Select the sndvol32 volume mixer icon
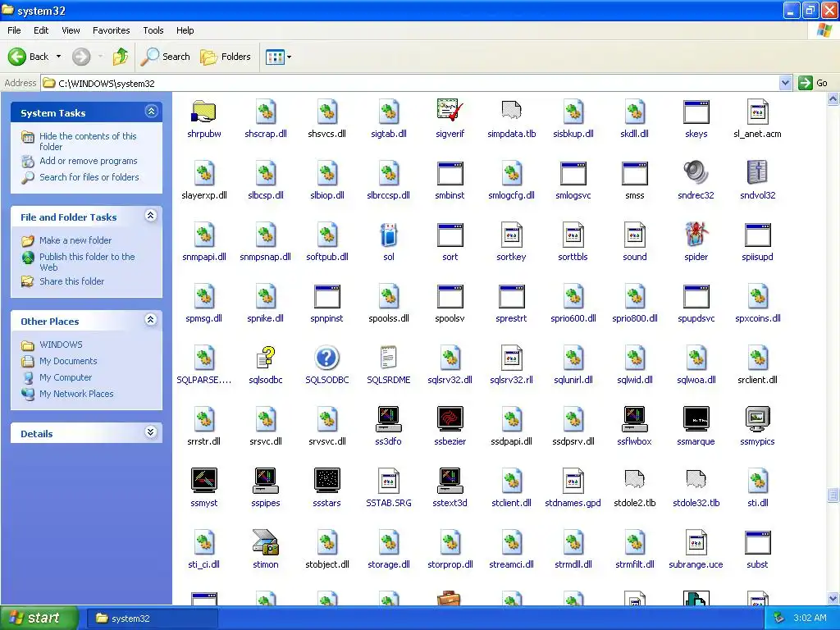Image resolution: width=840 pixels, height=630 pixels. tap(757, 173)
